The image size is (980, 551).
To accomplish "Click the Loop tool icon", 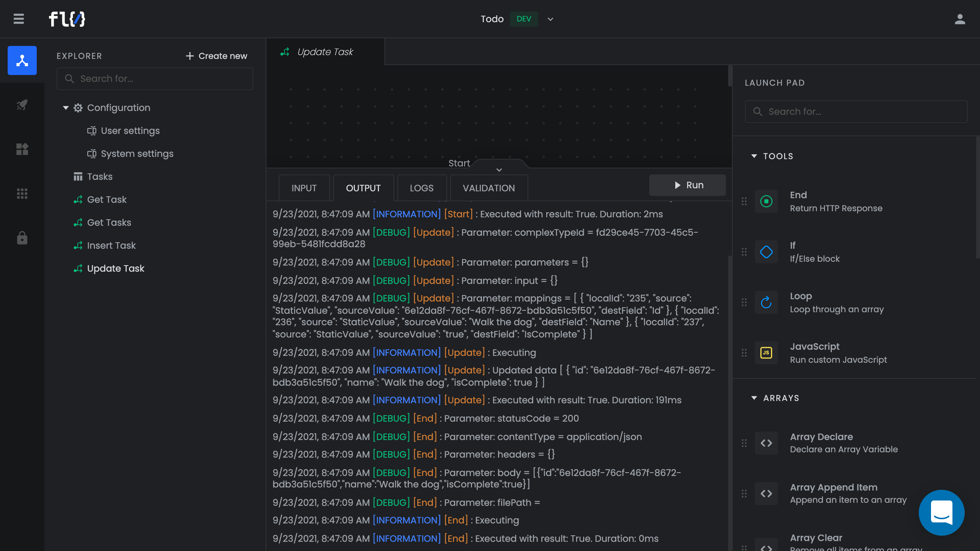I will 766,302.
